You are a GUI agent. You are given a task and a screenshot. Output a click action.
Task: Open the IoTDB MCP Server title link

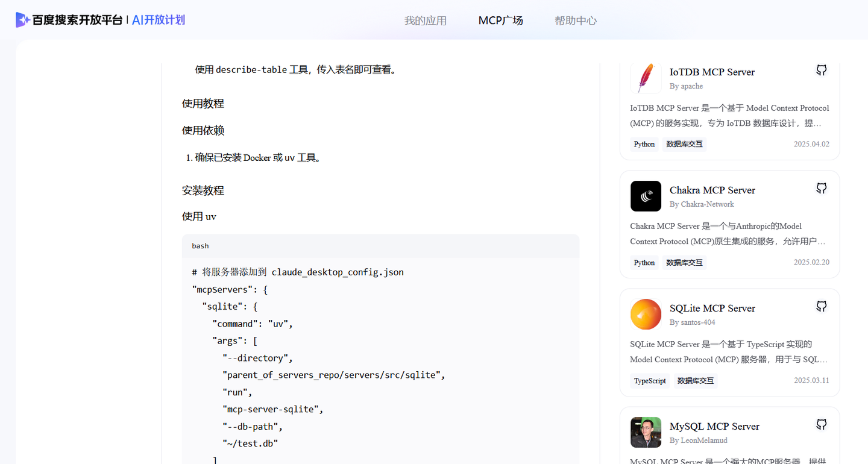(x=712, y=72)
